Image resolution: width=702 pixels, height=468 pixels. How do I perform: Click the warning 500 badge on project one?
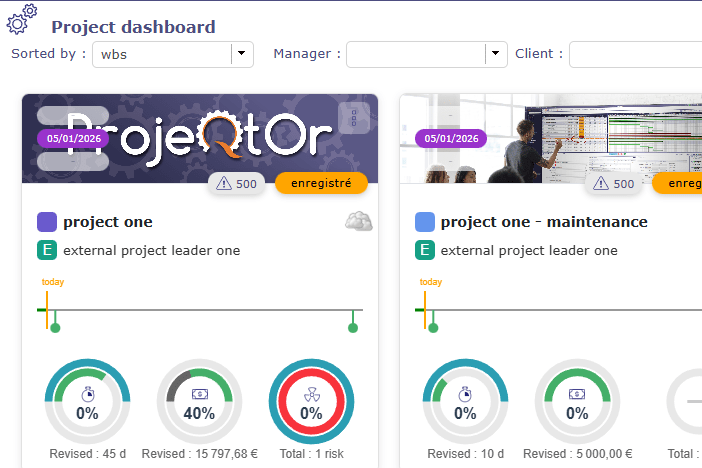(237, 183)
